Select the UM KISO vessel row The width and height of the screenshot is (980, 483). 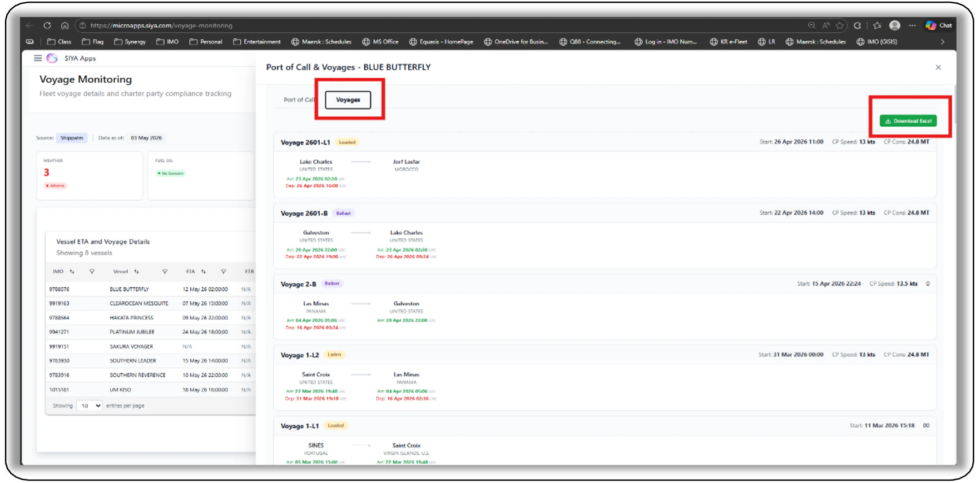[151, 390]
